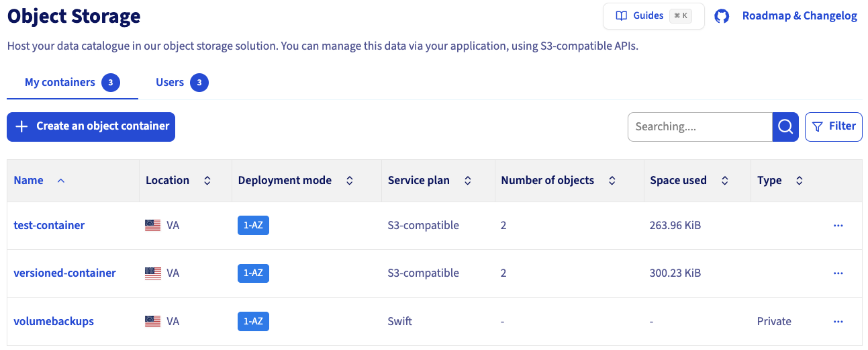Sort table by Service plan

coord(467,181)
